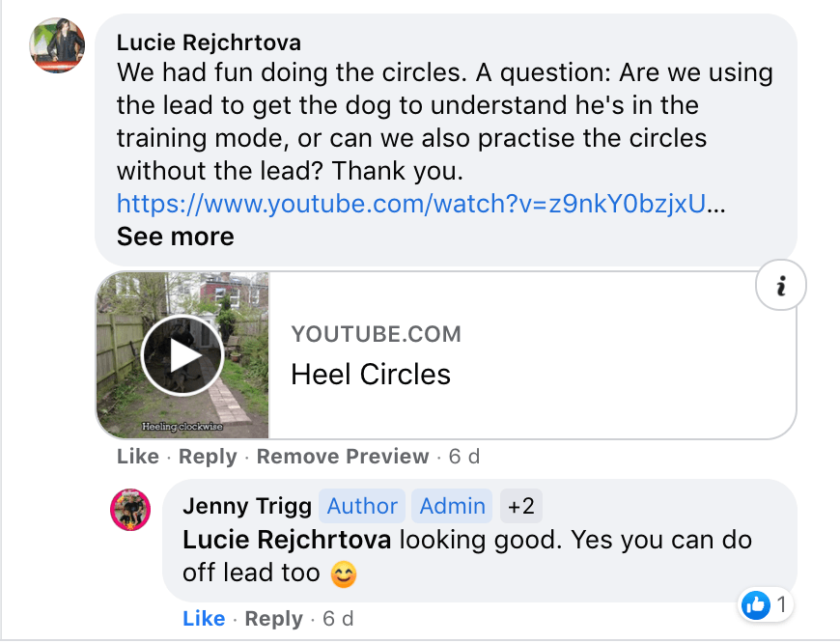Reply to Jenny Trigg's comment

point(274,618)
